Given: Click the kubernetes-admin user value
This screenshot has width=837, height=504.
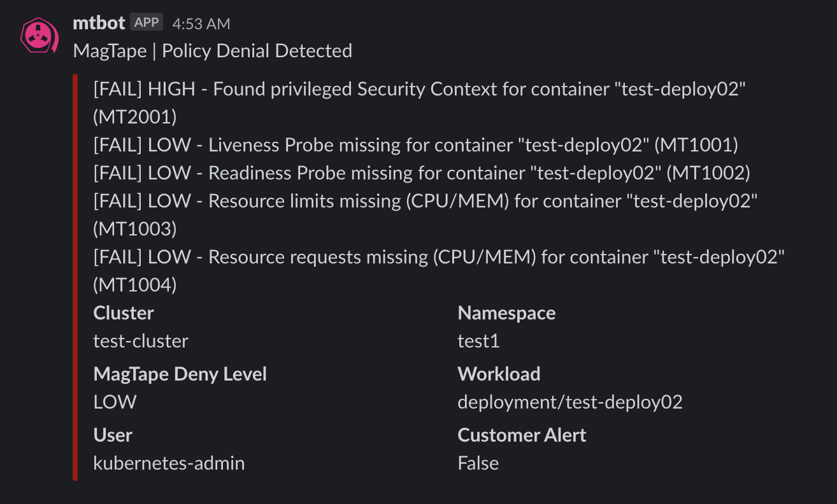Looking at the screenshot, I should (169, 463).
